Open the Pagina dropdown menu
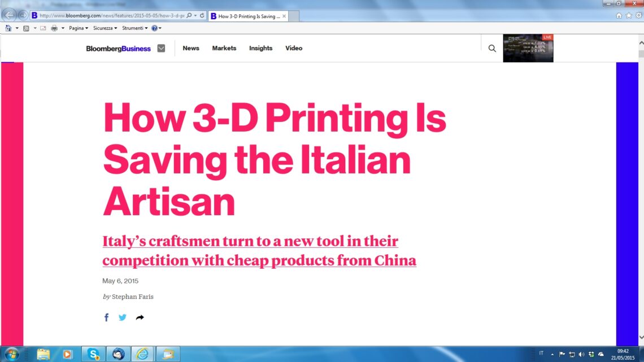 [x=79, y=28]
